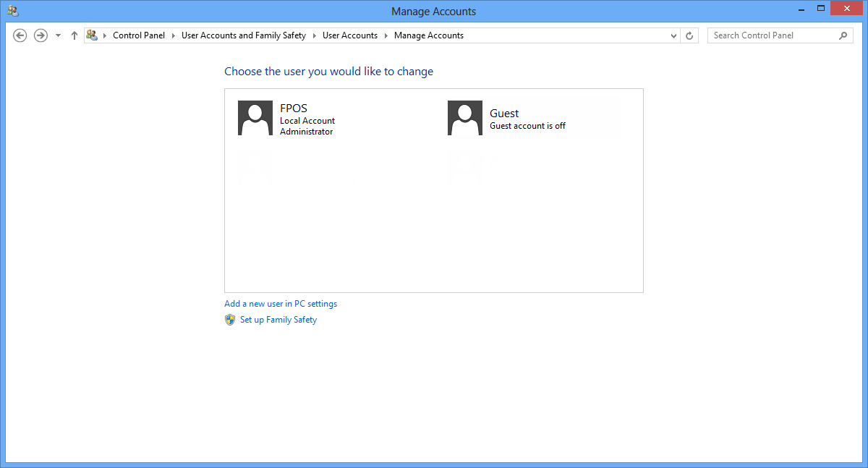The image size is (868, 468).
Task: Go up one level with Up arrow
Action: (x=74, y=35)
